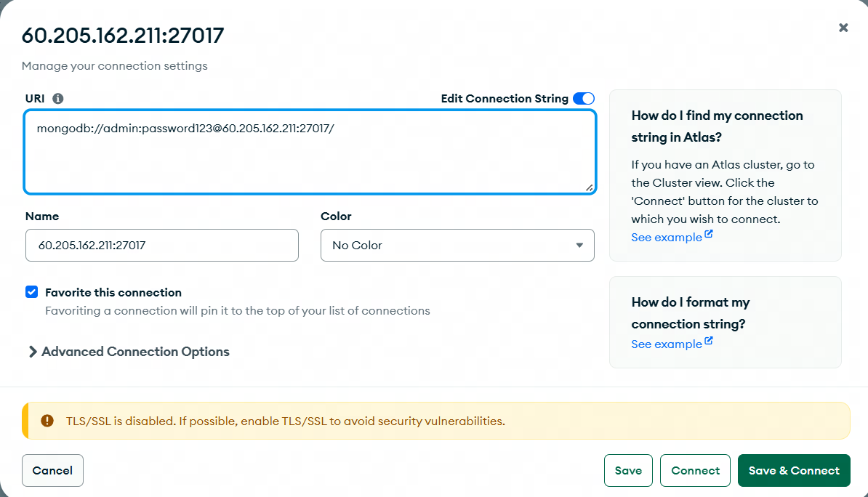This screenshot has height=497, width=868.
Task: Open See example link for Atlas
Action: [667, 238]
